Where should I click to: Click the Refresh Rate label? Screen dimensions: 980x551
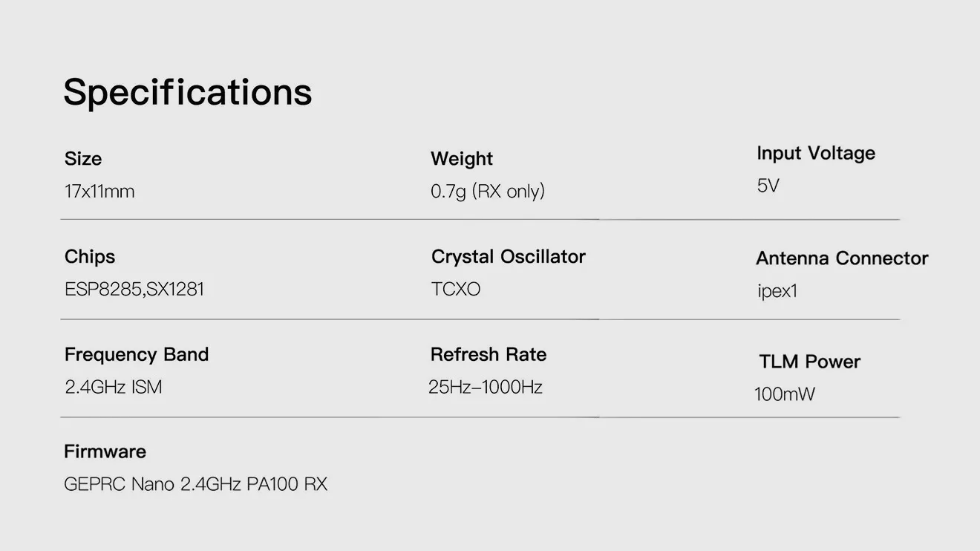(x=489, y=355)
